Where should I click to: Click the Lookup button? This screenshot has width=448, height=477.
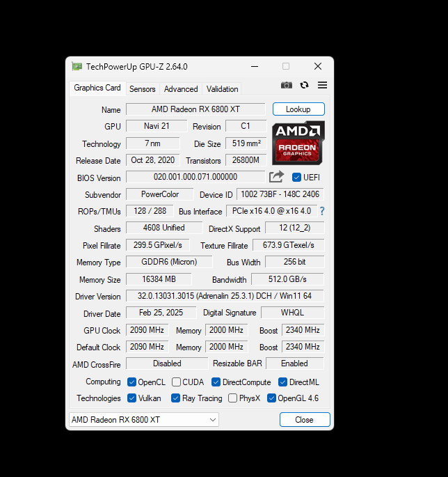click(x=298, y=109)
